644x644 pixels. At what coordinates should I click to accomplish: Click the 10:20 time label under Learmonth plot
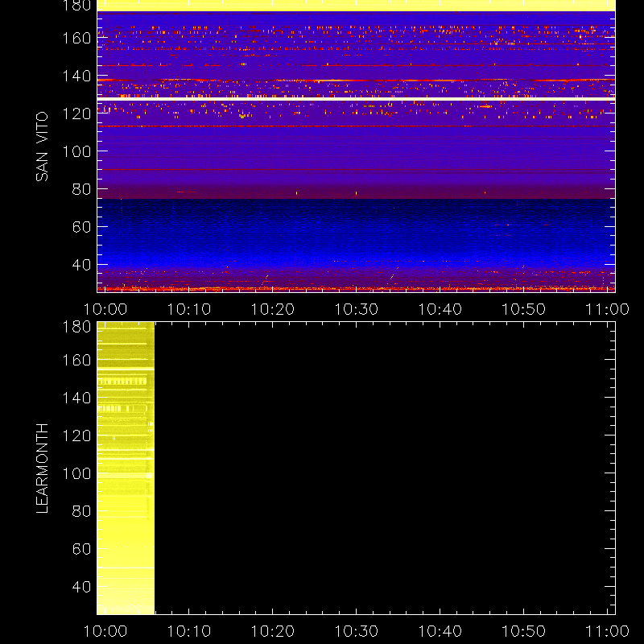coord(273,631)
